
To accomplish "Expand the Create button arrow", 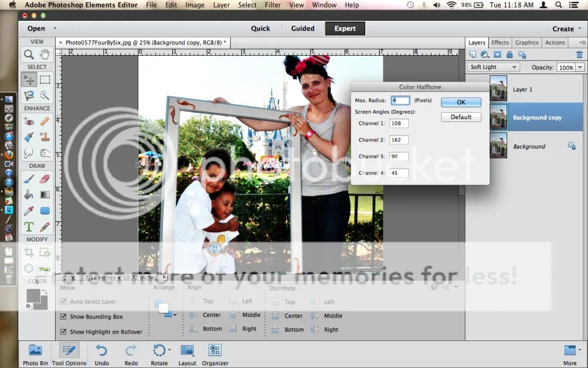I will [x=580, y=29].
